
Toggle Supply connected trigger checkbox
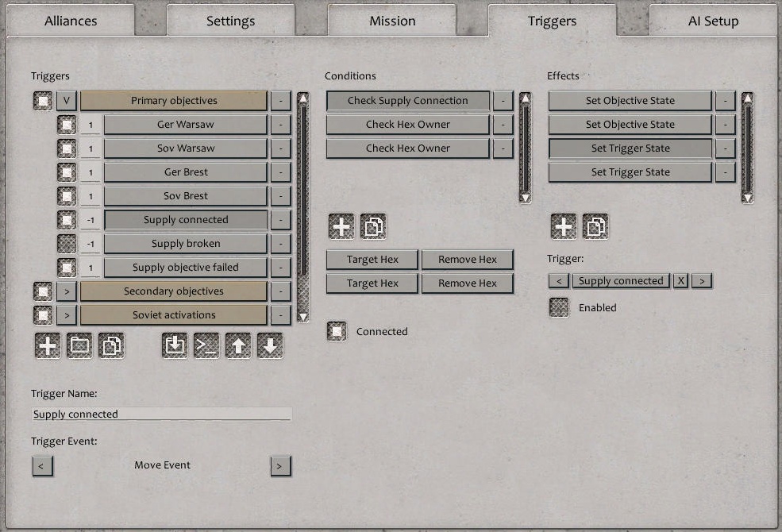[x=67, y=220]
